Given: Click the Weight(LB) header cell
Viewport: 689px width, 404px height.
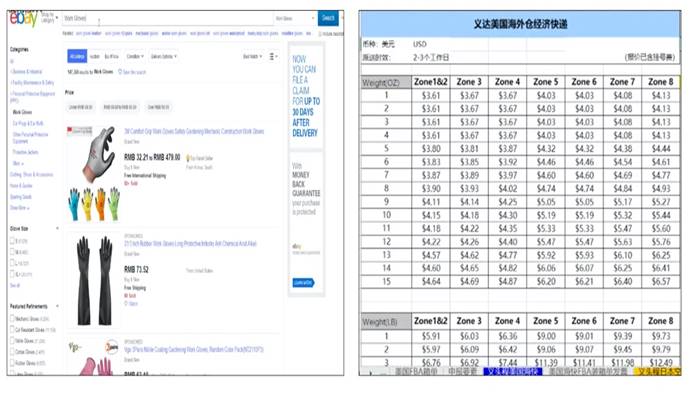Looking at the screenshot, I should click(x=386, y=322).
